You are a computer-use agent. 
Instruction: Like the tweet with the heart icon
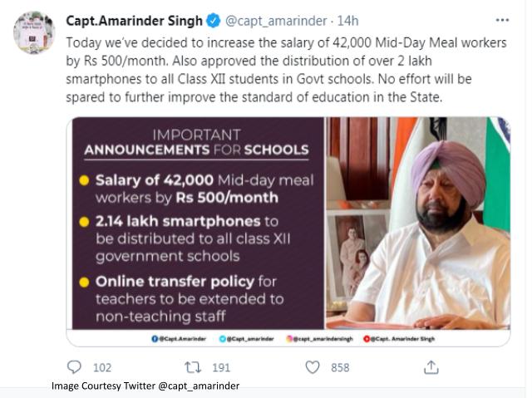click(313, 367)
